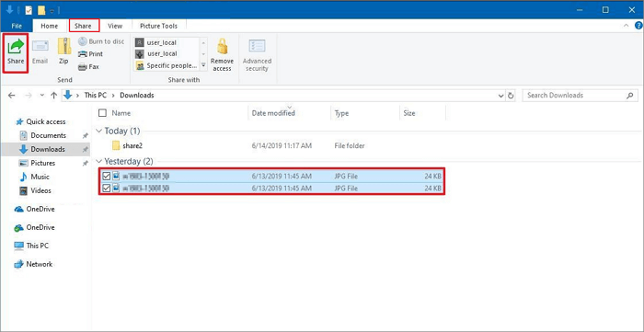The image size is (644, 332).
Task: Collapse the ribbon with the chevron
Action: [627, 26]
